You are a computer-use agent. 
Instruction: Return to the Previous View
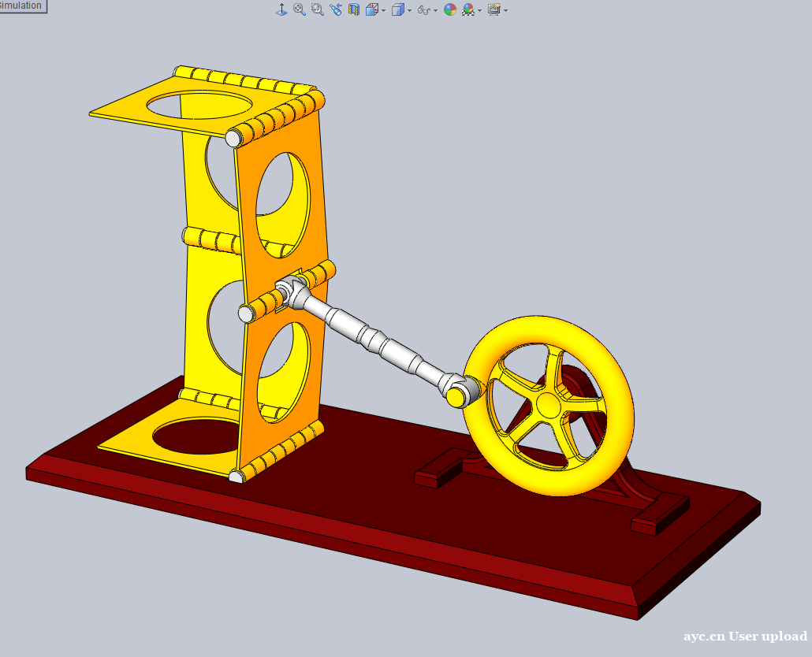336,9
